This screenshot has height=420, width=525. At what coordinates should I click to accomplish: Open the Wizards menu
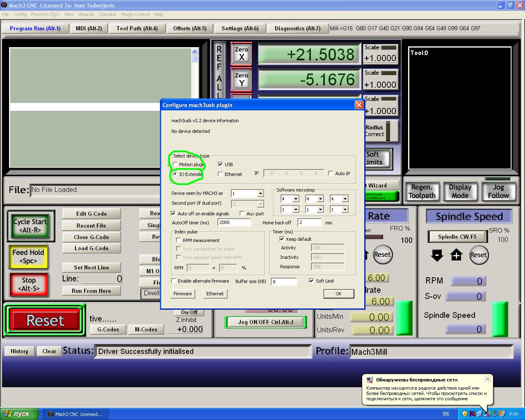pyautogui.click(x=86, y=14)
